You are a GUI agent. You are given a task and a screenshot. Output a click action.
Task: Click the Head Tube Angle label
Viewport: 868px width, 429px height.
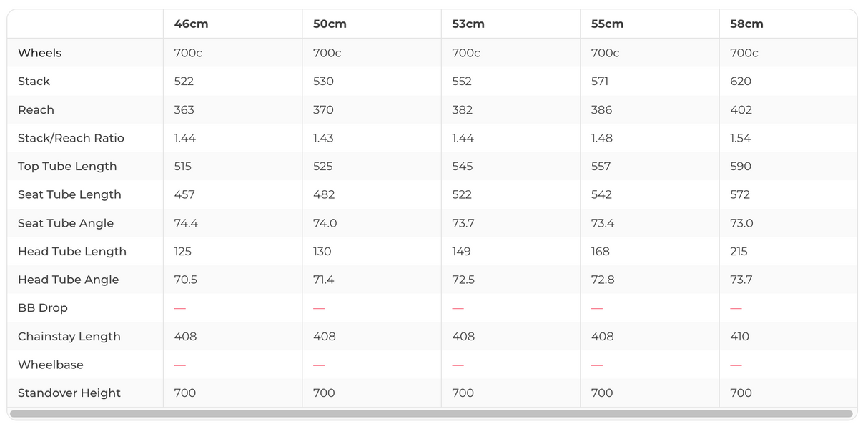coord(68,280)
